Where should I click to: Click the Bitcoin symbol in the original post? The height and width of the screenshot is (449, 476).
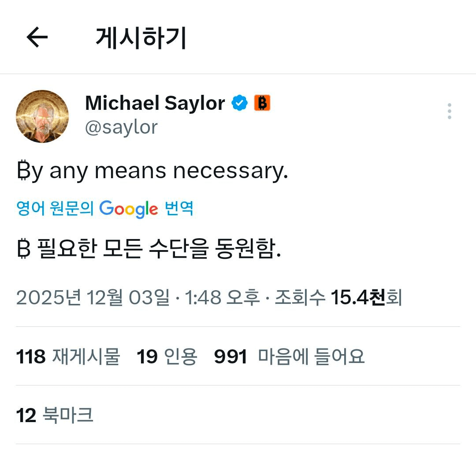click(x=22, y=171)
